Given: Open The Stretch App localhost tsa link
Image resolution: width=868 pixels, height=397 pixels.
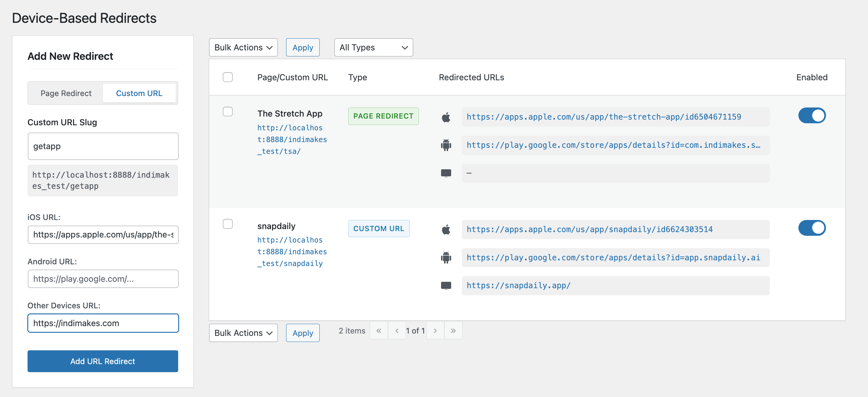Looking at the screenshot, I should 292,140.
